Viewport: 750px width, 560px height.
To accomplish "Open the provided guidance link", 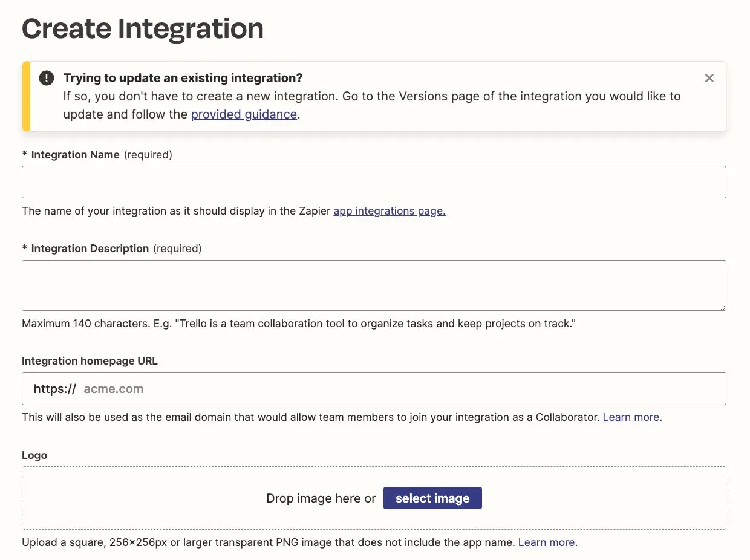I will (244, 114).
